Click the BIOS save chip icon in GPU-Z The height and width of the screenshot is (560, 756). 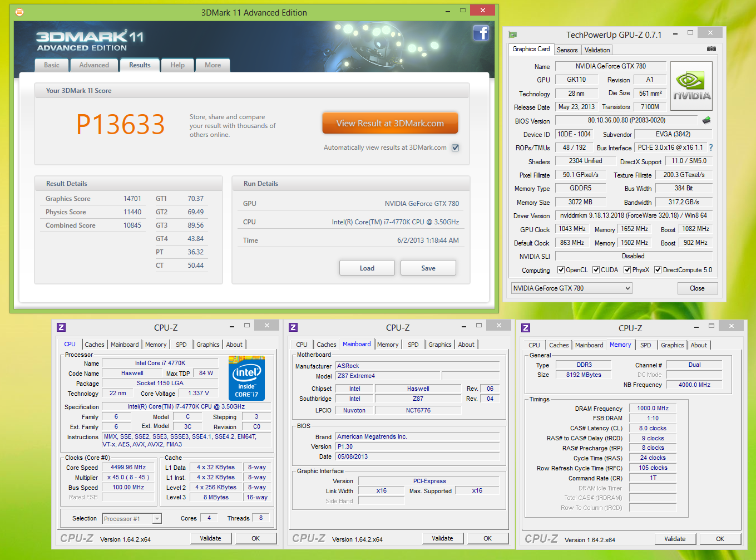pos(706,120)
